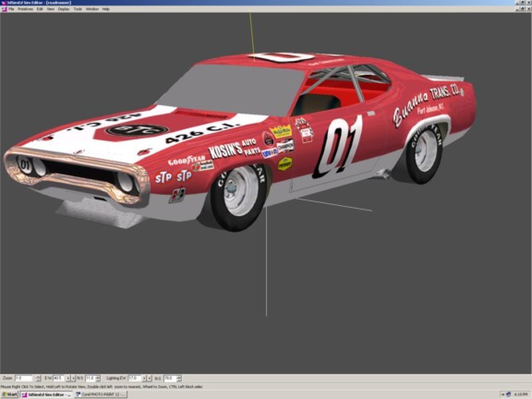This screenshot has width=532, height=399.
Task: Click the Lighting N-S spinner arrows
Action: (179, 378)
